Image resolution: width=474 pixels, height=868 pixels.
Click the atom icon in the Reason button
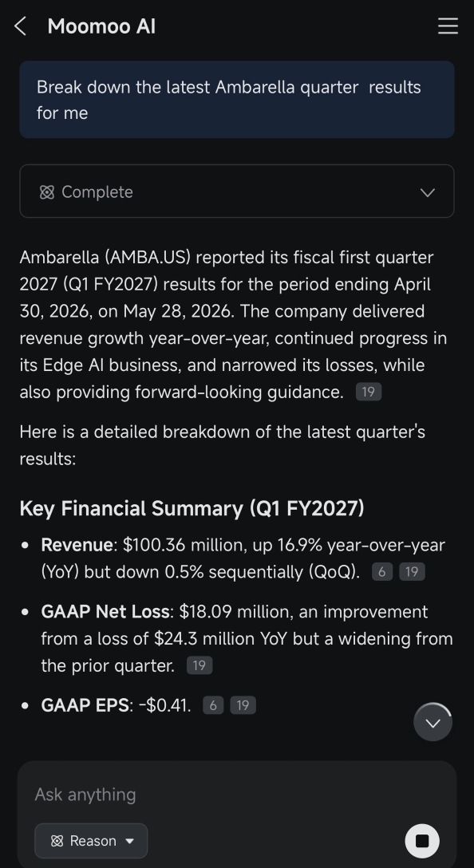click(x=57, y=841)
